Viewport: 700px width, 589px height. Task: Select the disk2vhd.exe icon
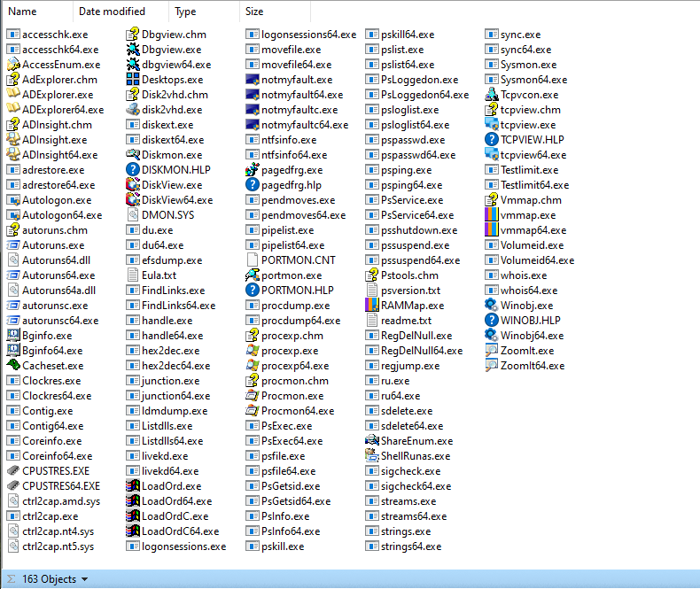(133, 110)
